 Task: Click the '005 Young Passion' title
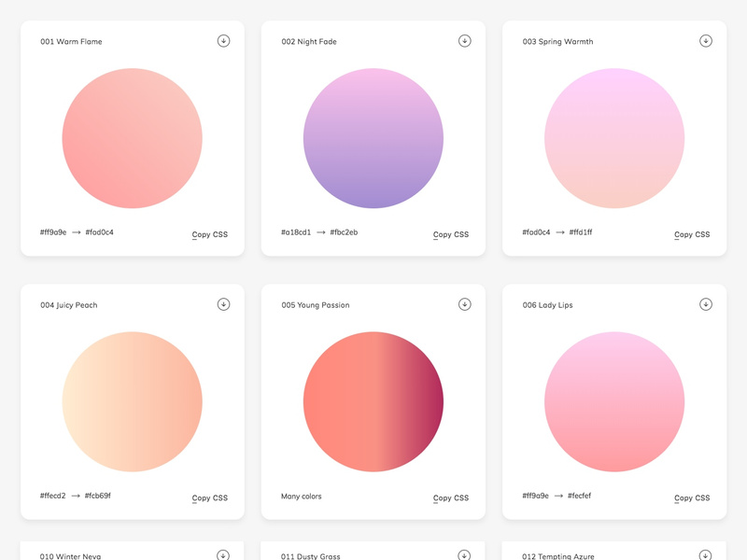click(316, 305)
